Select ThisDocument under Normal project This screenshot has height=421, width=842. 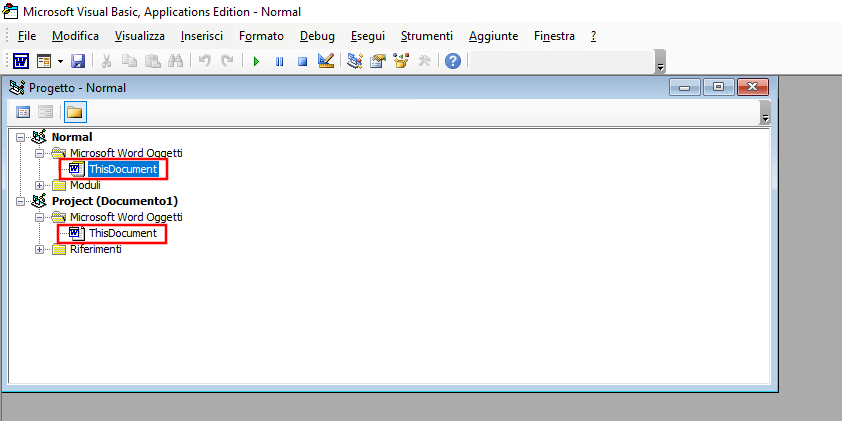(x=123, y=169)
